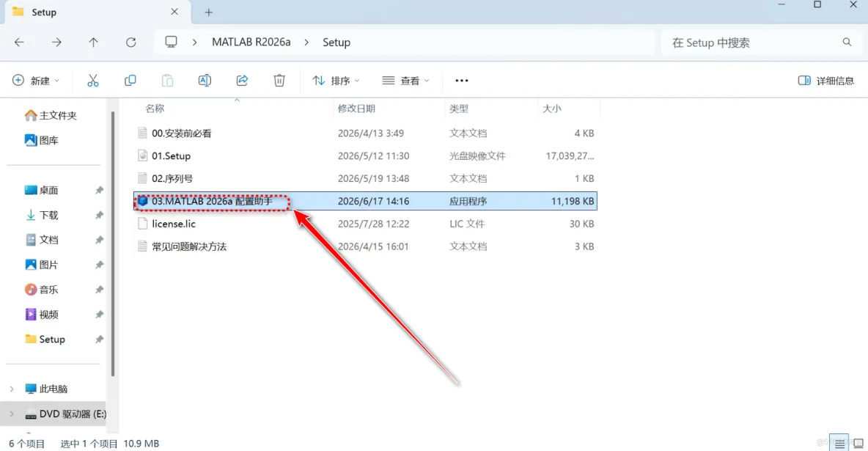This screenshot has height=451, width=868.
Task: Sort by 类型 column header
Action: (459, 109)
